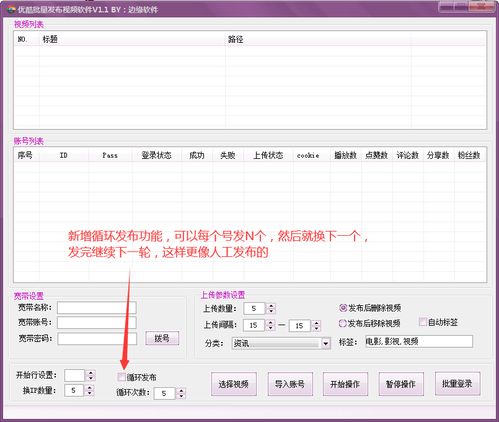Click the 路径 column header
This screenshot has width=499, height=422.
point(318,39)
